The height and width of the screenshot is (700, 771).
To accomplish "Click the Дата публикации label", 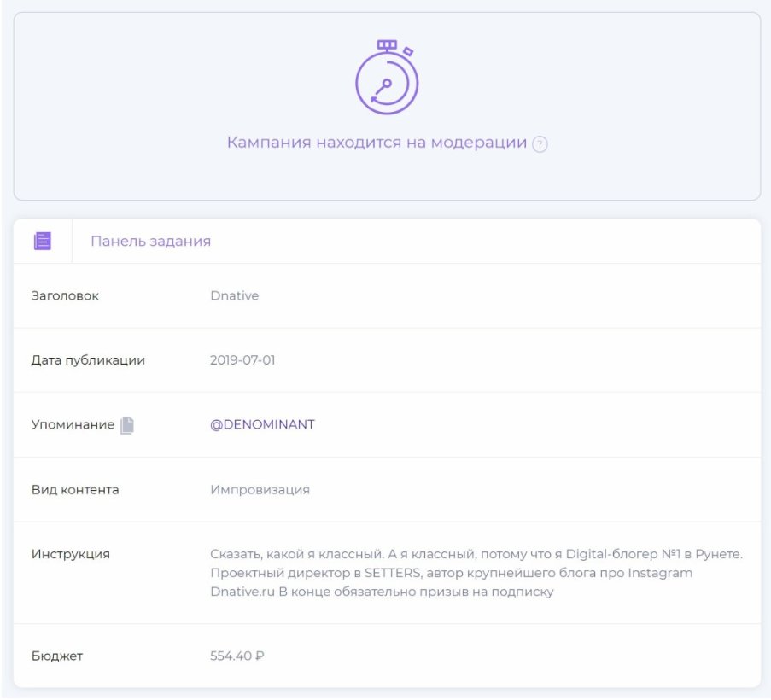I will tap(88, 360).
